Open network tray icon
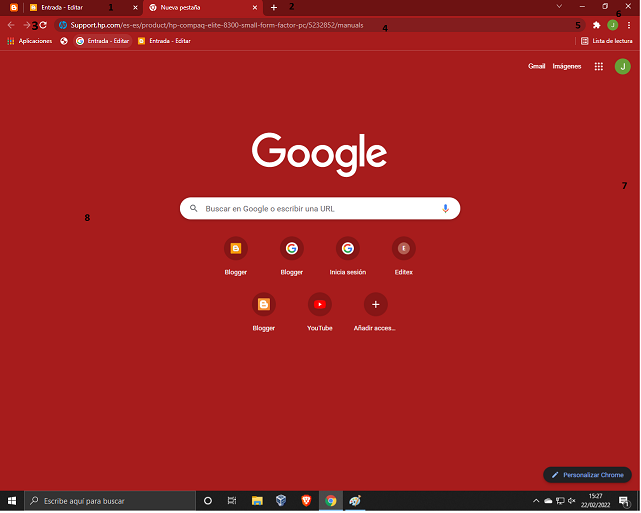This screenshot has width=641, height=513. point(560,501)
